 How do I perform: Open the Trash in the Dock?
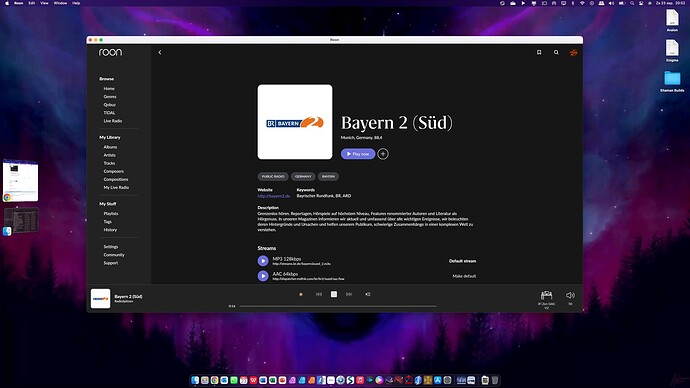click(x=495, y=380)
